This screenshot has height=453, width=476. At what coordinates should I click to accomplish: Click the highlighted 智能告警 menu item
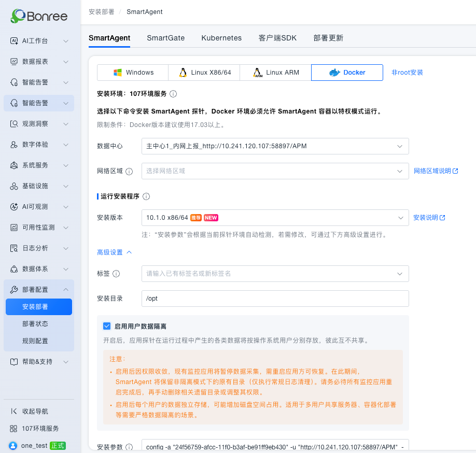click(x=39, y=103)
